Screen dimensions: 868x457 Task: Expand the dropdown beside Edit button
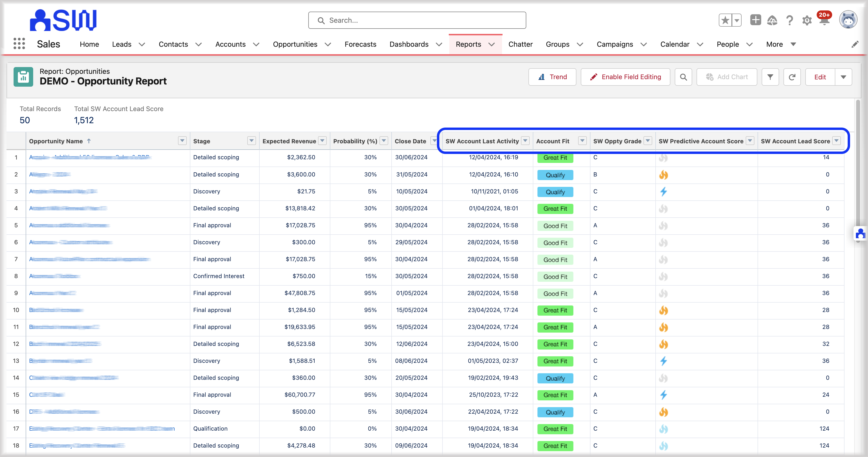pos(843,77)
